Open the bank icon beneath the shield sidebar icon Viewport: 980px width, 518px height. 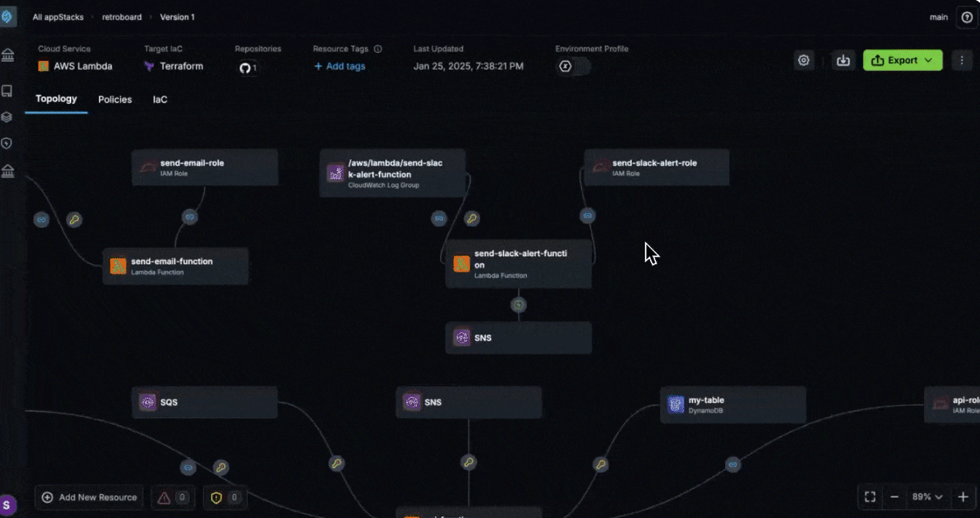(8, 171)
